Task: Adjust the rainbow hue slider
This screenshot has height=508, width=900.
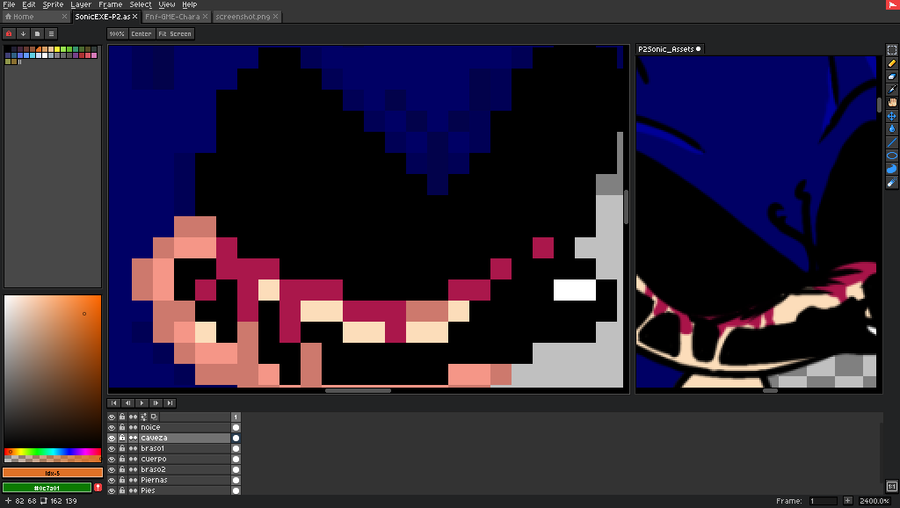Action: tap(52, 452)
